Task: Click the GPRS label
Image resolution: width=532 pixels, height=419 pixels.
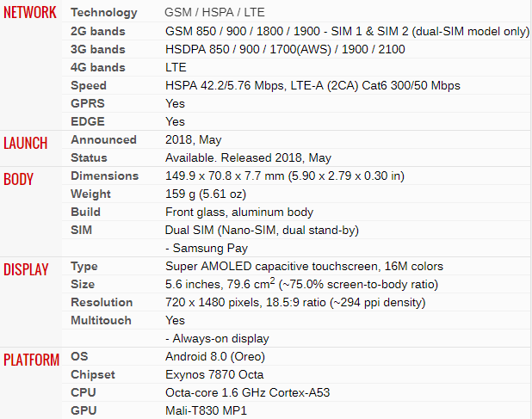Action: point(88,103)
